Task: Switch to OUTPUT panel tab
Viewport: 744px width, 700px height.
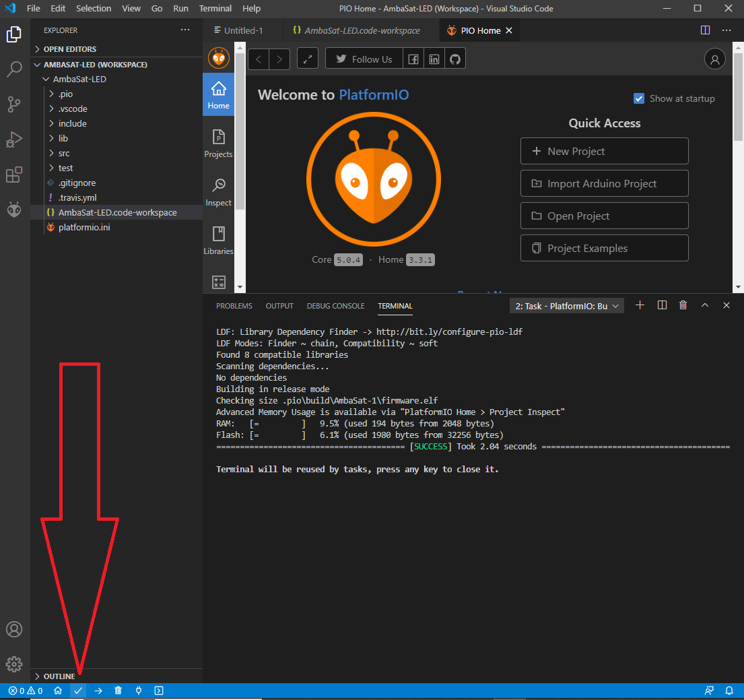Action: (279, 306)
